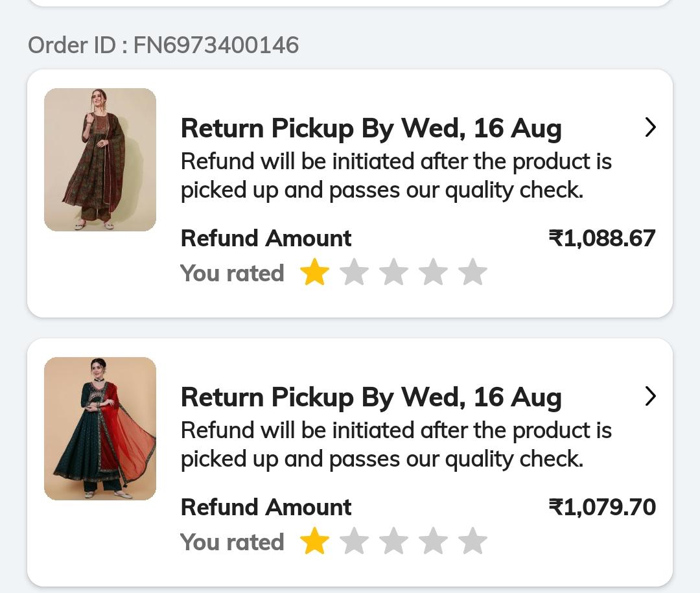
Task: Tap Order ID FN6973400146 label
Action: tap(163, 45)
